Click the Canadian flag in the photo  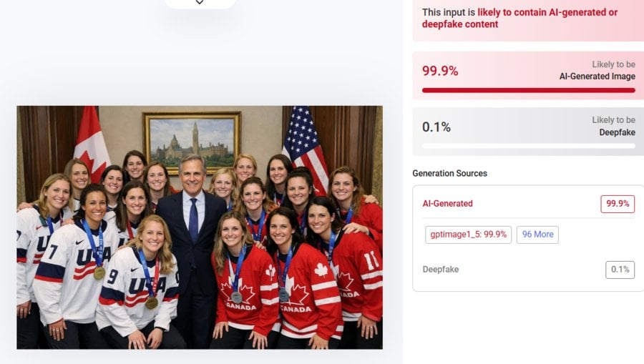click(90, 143)
